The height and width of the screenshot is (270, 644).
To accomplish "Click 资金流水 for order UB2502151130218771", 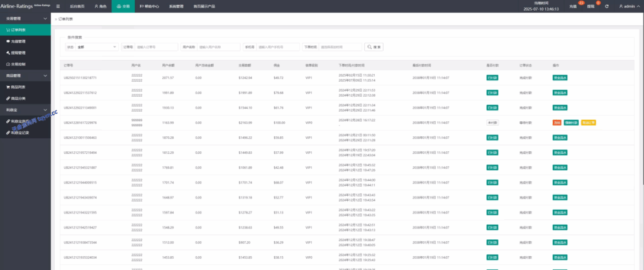I will click(x=560, y=78).
